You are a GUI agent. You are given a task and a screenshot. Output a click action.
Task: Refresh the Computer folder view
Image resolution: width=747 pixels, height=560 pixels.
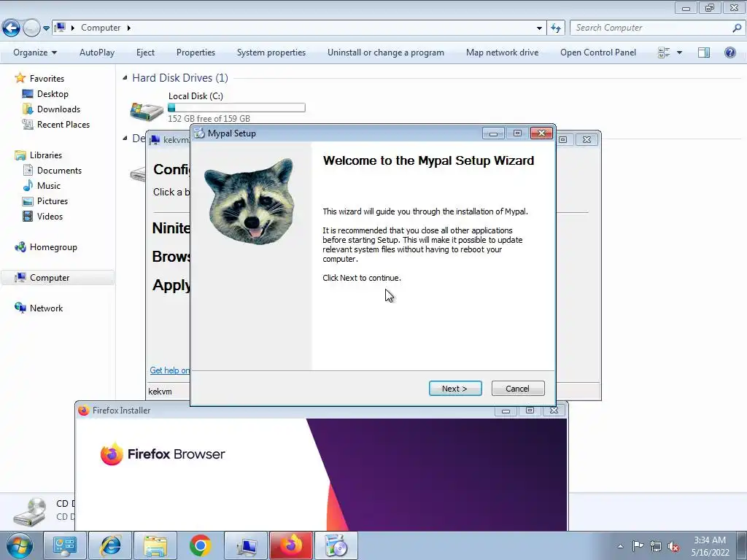tap(555, 28)
